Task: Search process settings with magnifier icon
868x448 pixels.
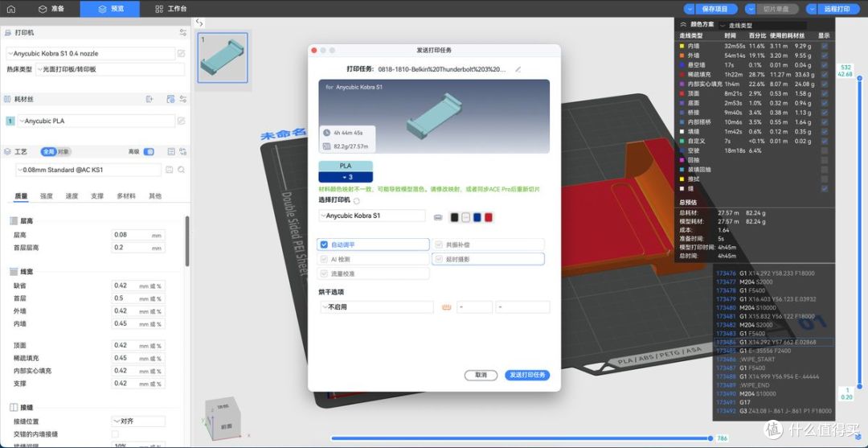Action: (x=181, y=170)
